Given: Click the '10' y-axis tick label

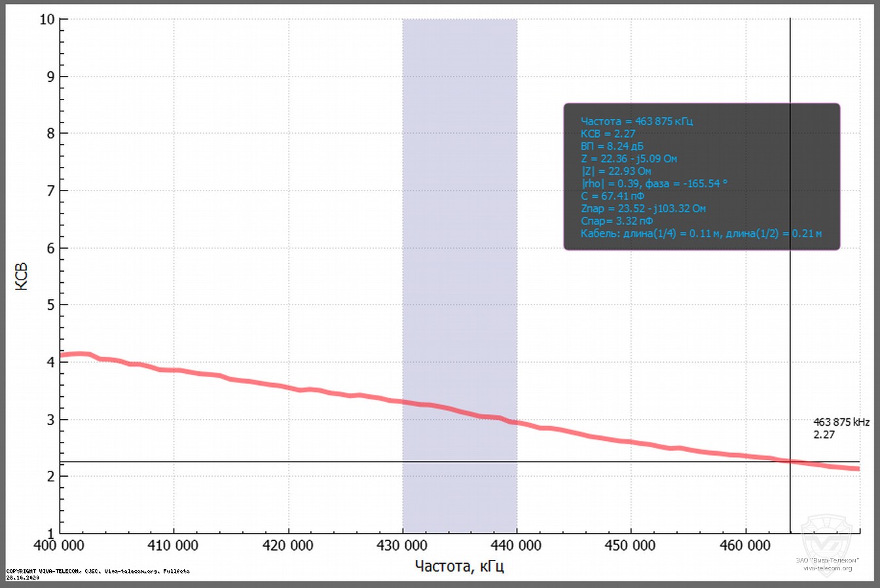Looking at the screenshot, I should tap(46, 19).
